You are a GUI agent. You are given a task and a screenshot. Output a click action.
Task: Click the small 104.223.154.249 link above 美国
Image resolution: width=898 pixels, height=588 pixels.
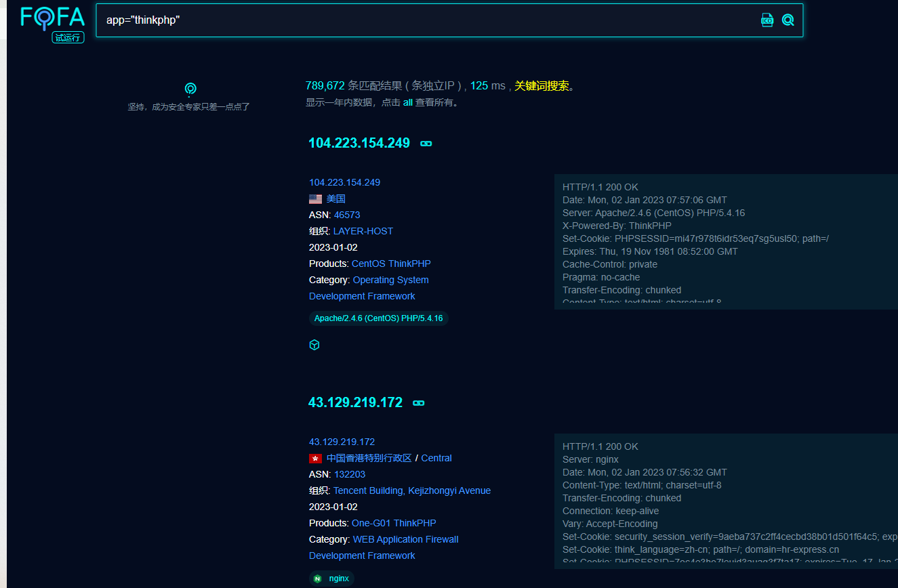point(344,182)
